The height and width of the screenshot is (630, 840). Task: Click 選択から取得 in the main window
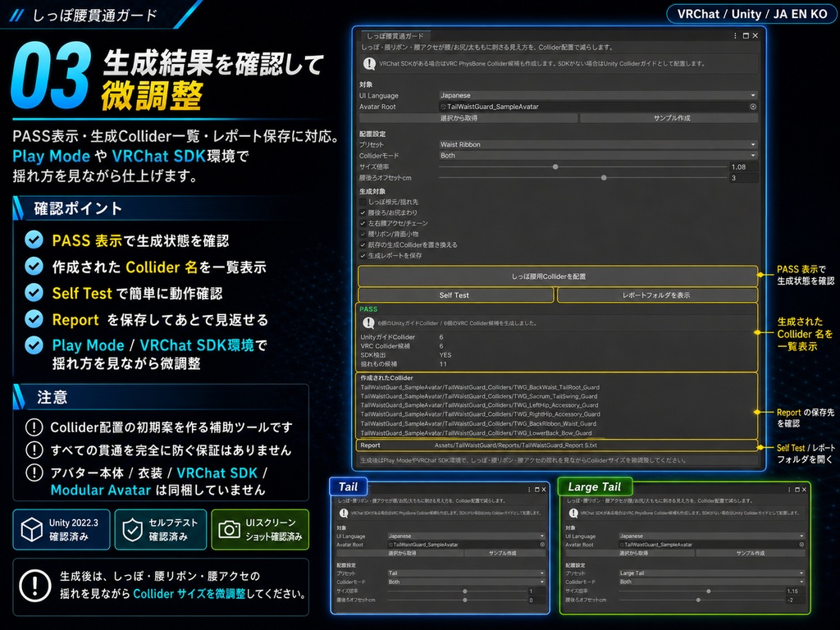tap(468, 118)
